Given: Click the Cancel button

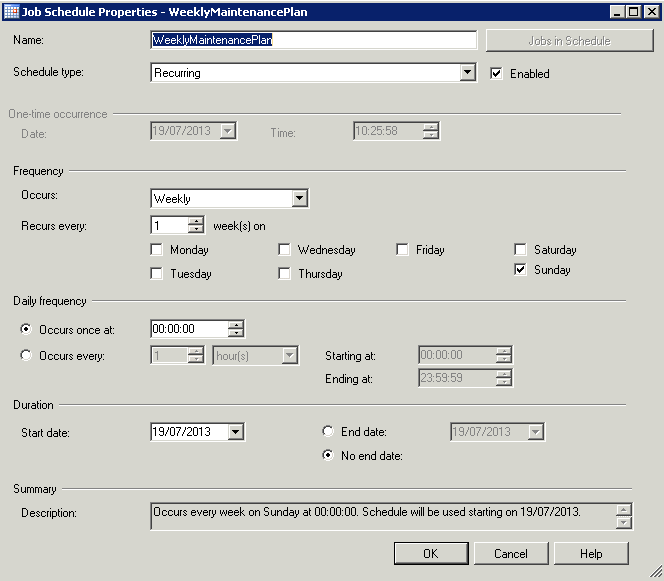Looking at the screenshot, I should 511,553.
